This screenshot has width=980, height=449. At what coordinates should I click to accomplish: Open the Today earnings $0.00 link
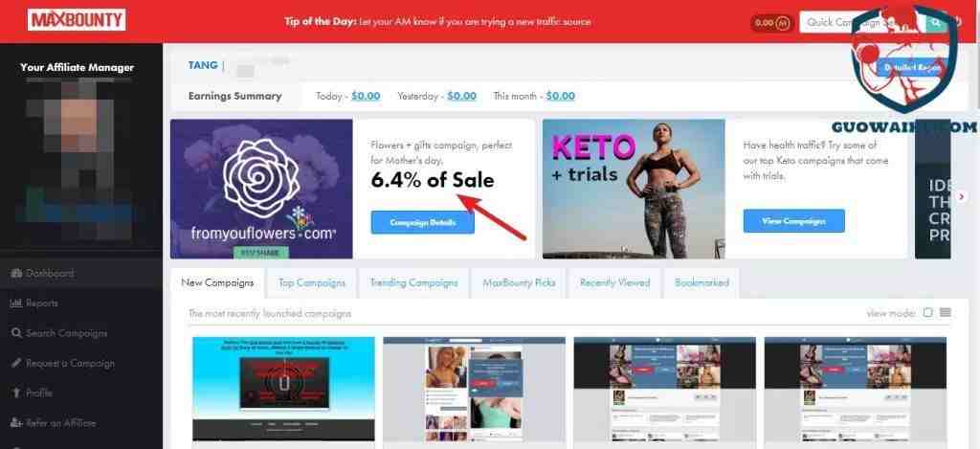366,97
